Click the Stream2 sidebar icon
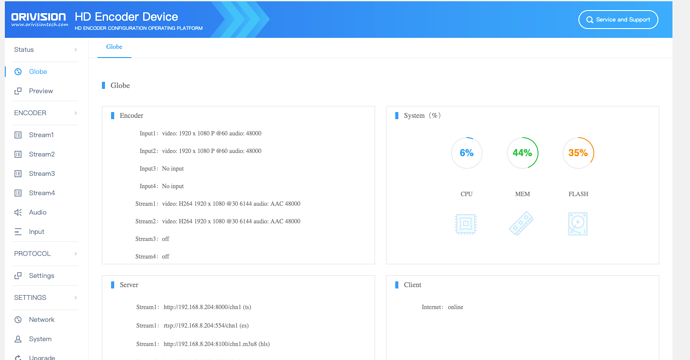The height and width of the screenshot is (360, 690). coord(18,154)
